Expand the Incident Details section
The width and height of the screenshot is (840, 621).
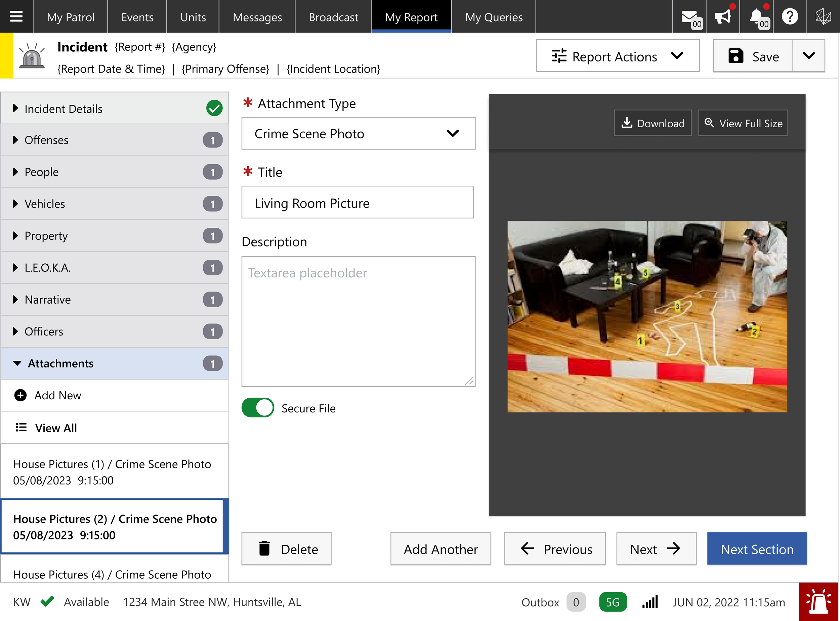(x=115, y=108)
